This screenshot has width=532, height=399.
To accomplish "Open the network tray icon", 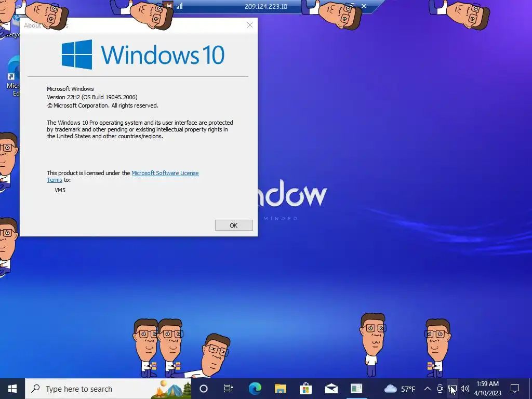I will click(x=453, y=389).
